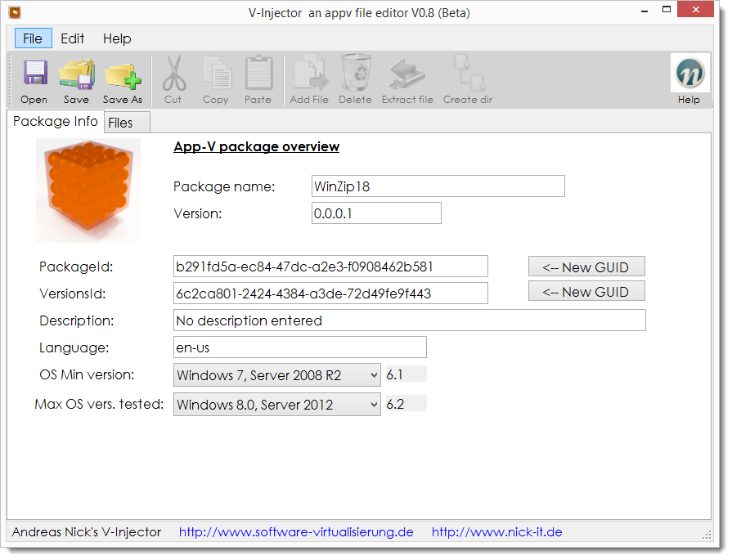Click the Add File icon
The width and height of the screenshot is (732, 560).
tap(310, 72)
